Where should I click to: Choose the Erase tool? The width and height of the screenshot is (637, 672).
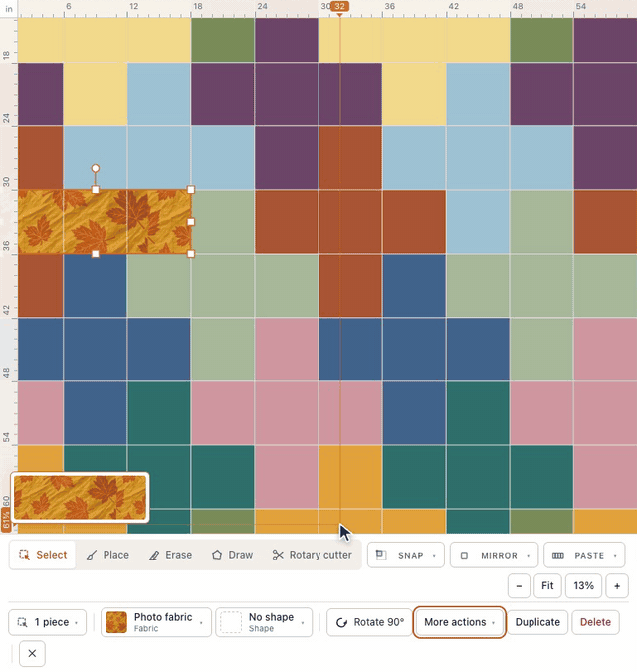170,555
